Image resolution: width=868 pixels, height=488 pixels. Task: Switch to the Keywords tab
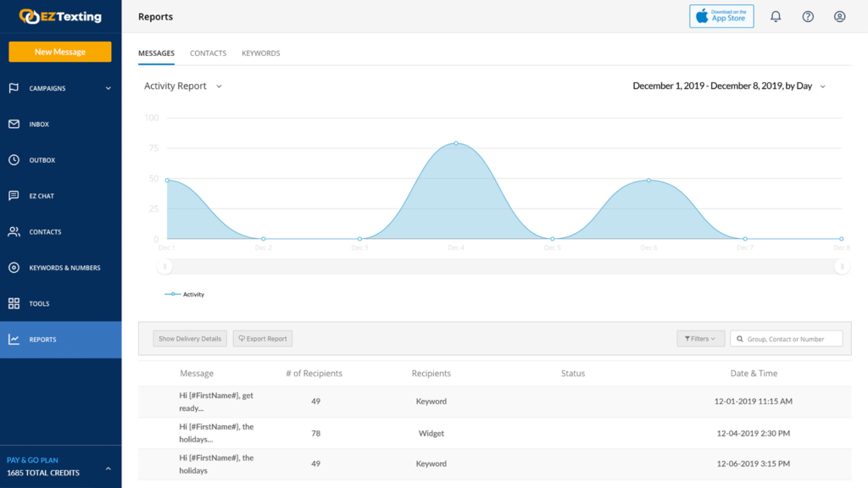[x=261, y=53]
